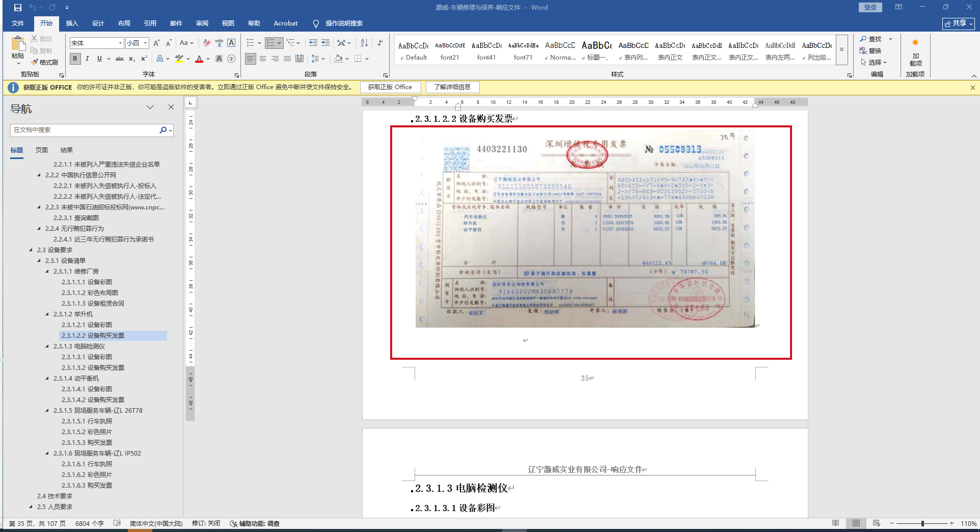Open the text effects and typography tool
Screen dimensions: 980x532
tap(160, 59)
